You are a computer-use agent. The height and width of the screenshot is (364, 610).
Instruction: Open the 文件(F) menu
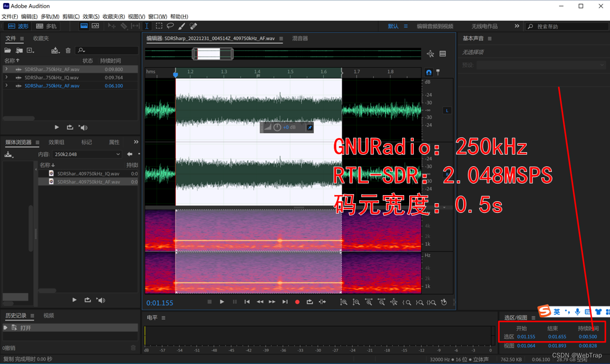pos(10,17)
